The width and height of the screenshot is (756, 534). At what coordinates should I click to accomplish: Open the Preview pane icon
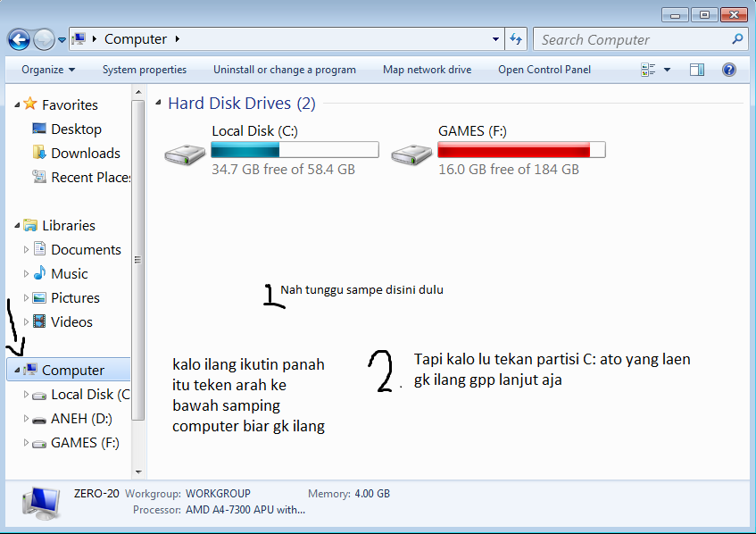click(697, 69)
